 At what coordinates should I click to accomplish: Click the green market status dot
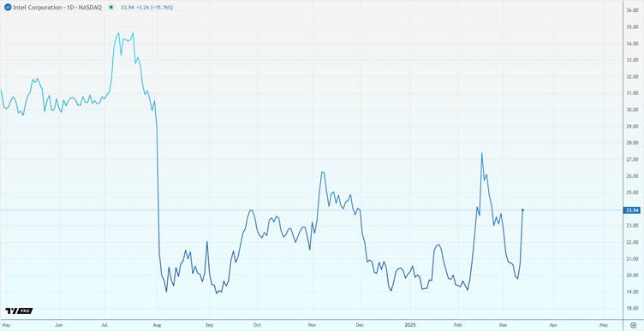(x=110, y=7)
